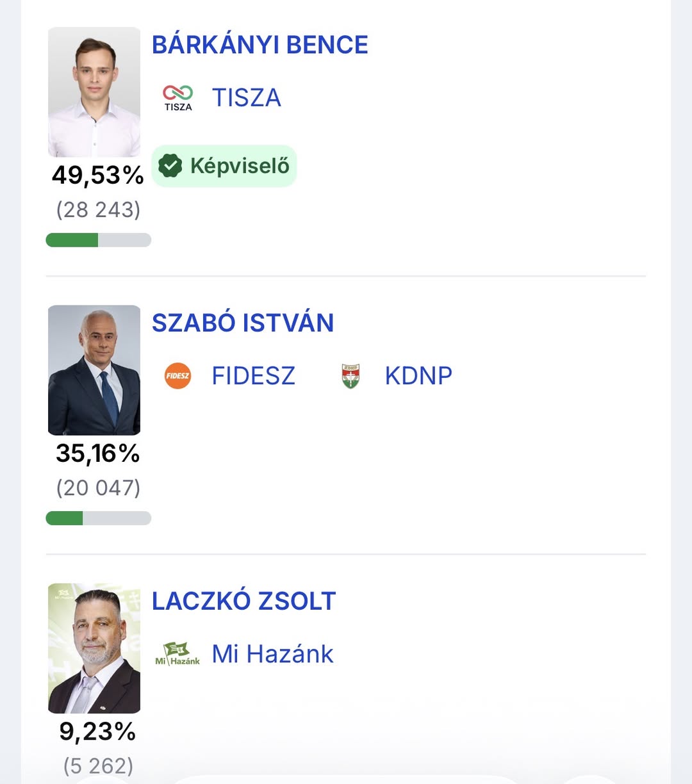Click the green checkmark badge icon
Screen dimensions: 692x784
pos(170,166)
